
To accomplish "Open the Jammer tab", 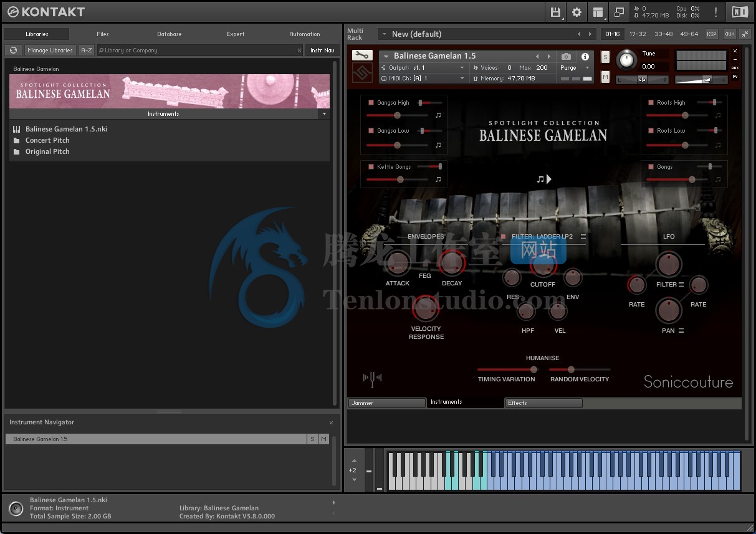I will click(386, 403).
